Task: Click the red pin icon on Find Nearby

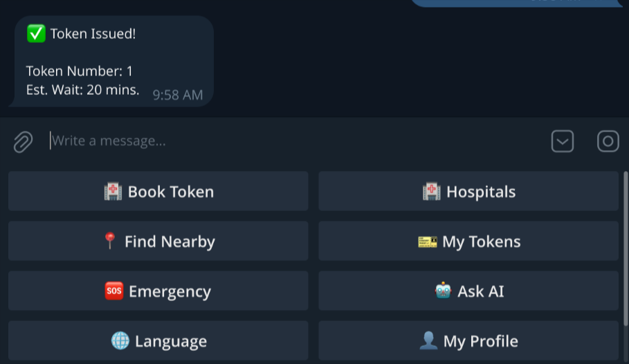Action: coord(109,242)
